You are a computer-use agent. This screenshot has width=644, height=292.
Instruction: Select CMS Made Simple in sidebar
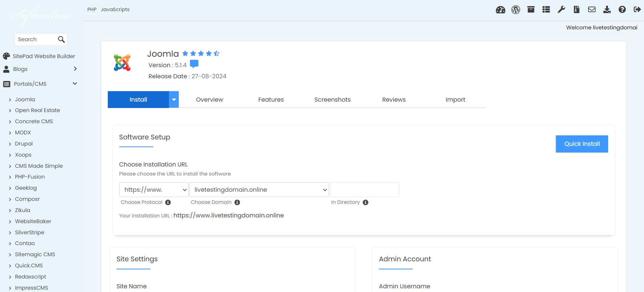(39, 166)
